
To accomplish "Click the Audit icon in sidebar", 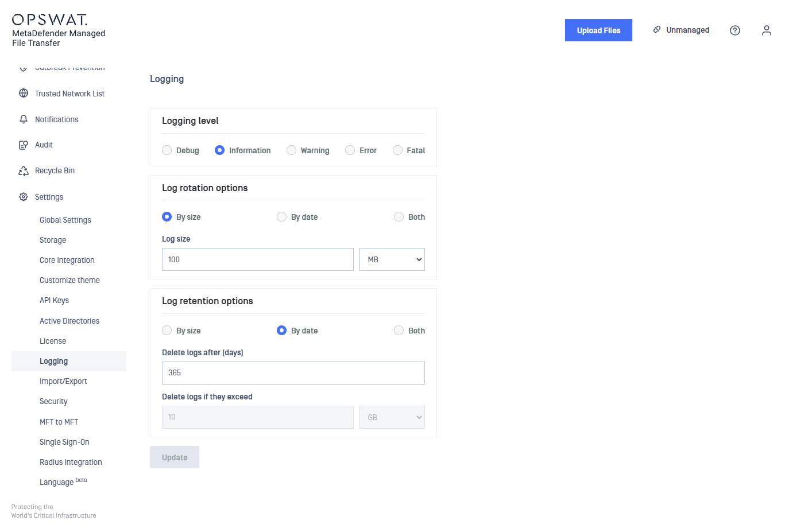I will pos(24,145).
